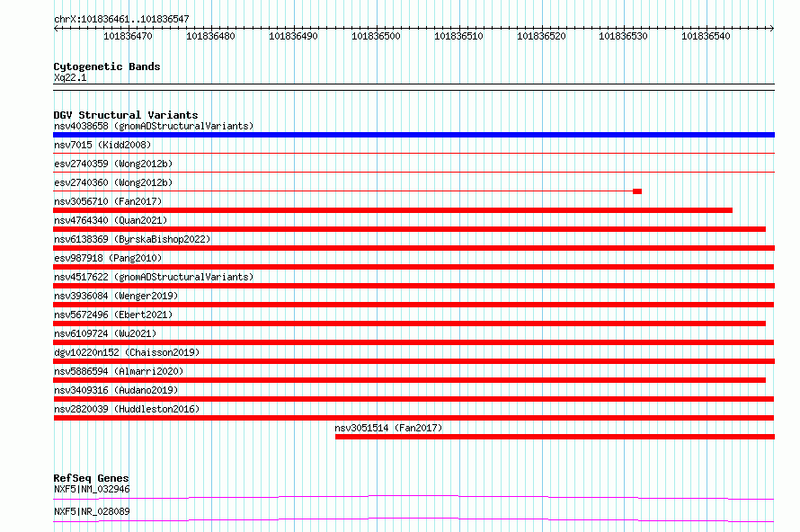
Task: Click ruler position 101836500
Action: point(376,36)
